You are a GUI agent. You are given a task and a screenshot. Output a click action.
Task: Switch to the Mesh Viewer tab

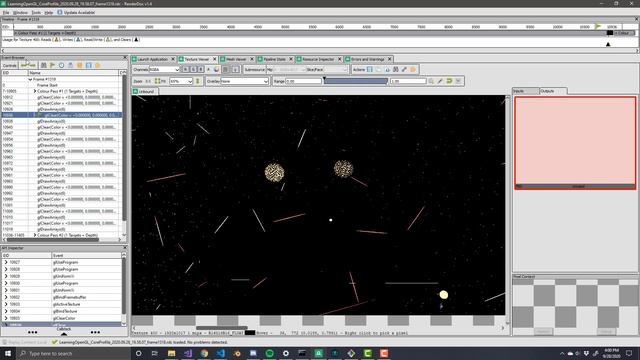[x=237, y=59]
